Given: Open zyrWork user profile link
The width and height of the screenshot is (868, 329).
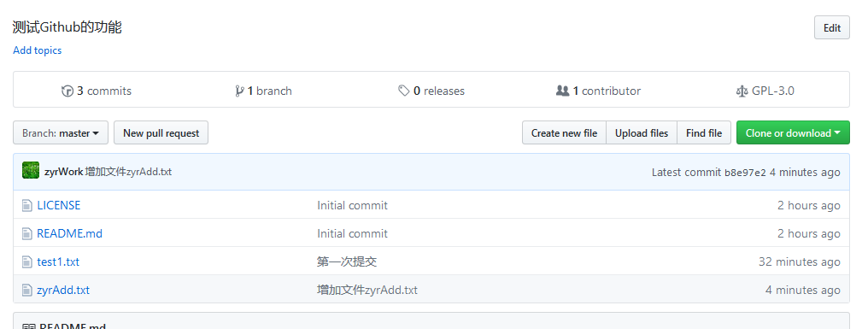Looking at the screenshot, I should click(x=64, y=173).
